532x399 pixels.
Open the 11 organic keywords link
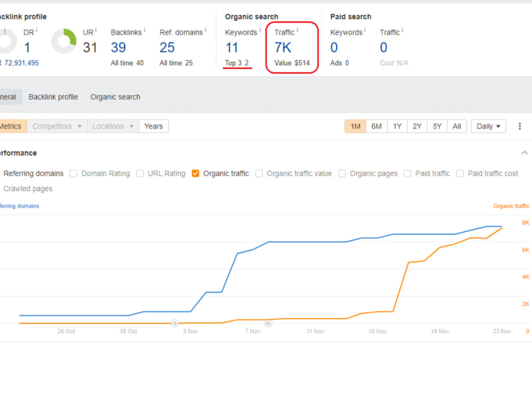coord(232,47)
